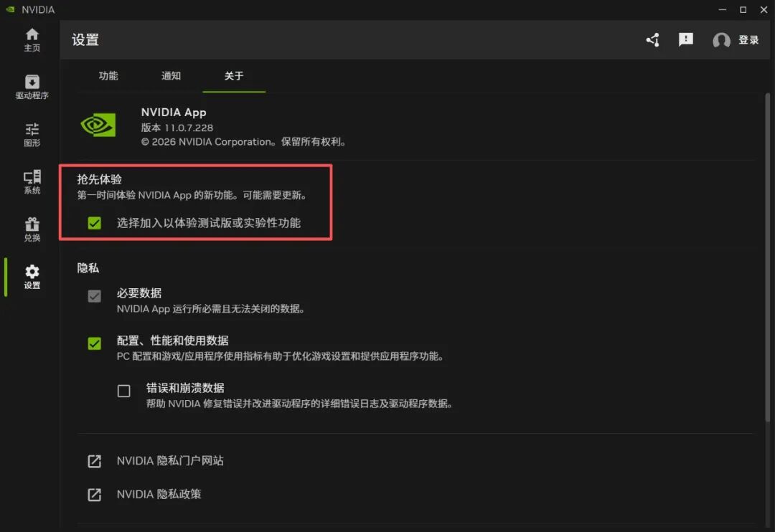
Task: Click description starting with 帮助 NVIDIA 修复错误
Action: coord(299,404)
